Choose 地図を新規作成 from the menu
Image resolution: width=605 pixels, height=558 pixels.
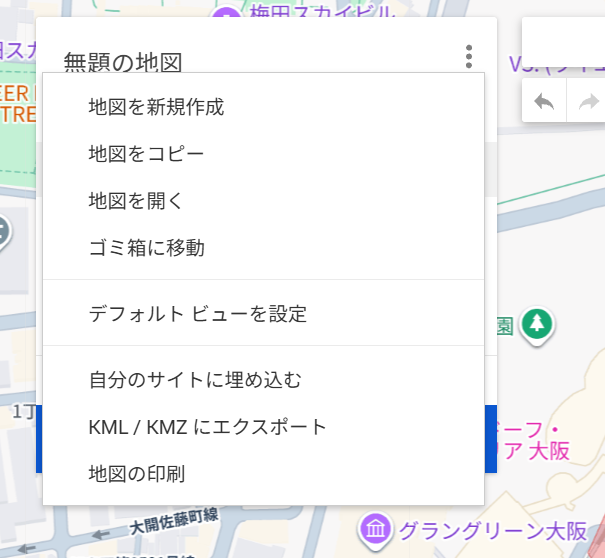pyautogui.click(x=264, y=107)
